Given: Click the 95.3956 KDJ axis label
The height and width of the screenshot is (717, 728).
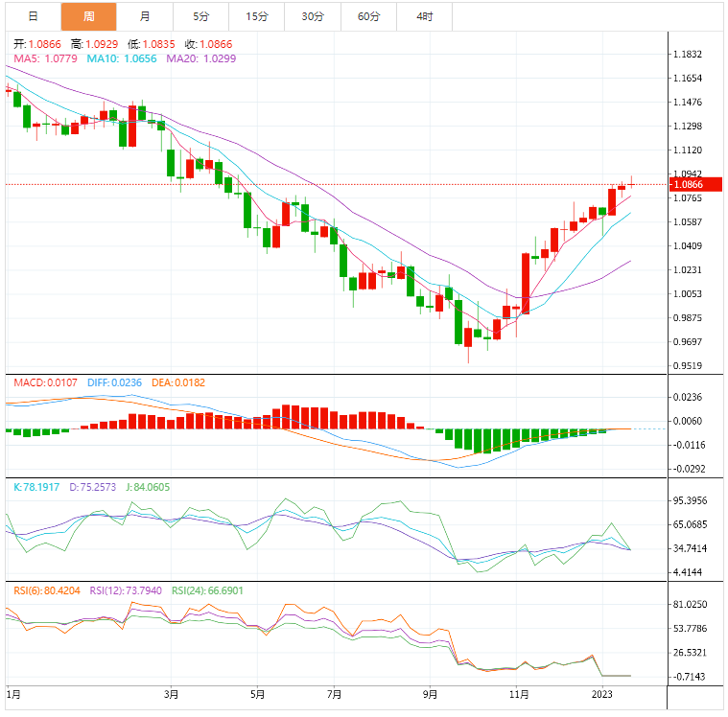Looking at the screenshot, I should 691,500.
